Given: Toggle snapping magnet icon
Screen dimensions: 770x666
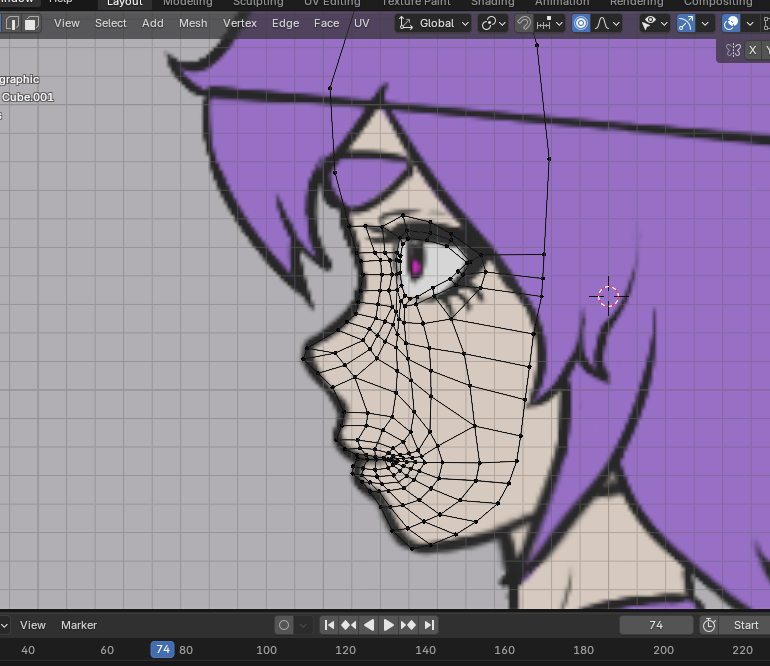Looking at the screenshot, I should coord(524,23).
